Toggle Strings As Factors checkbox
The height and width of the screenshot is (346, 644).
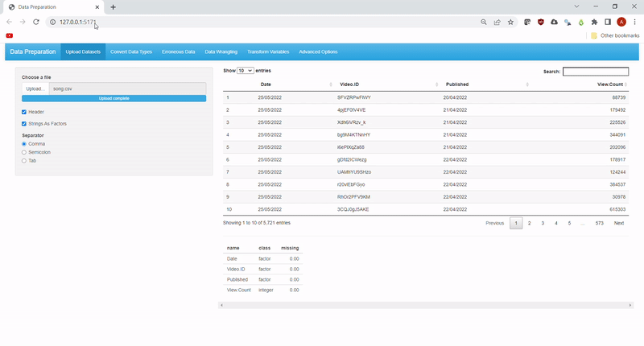pos(24,124)
